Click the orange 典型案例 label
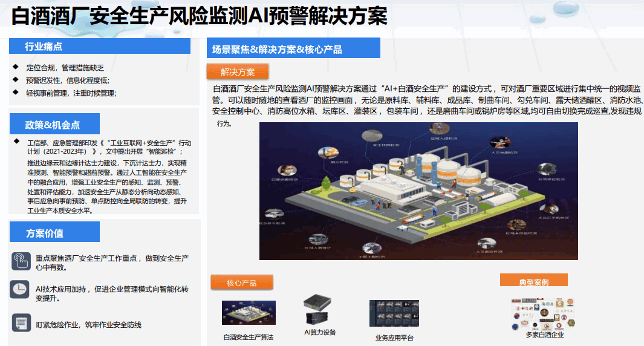The image size is (644, 346). [533, 281]
